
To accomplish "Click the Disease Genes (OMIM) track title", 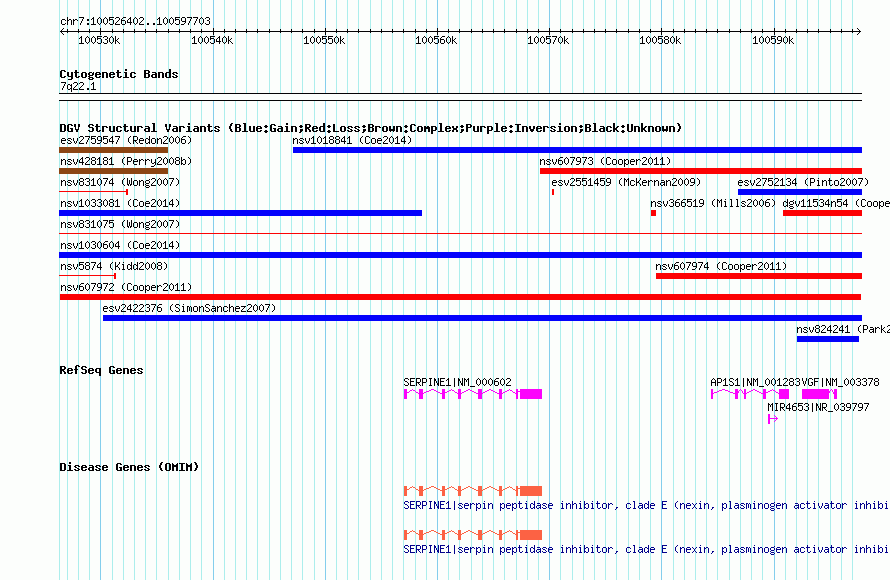I will point(129,467).
